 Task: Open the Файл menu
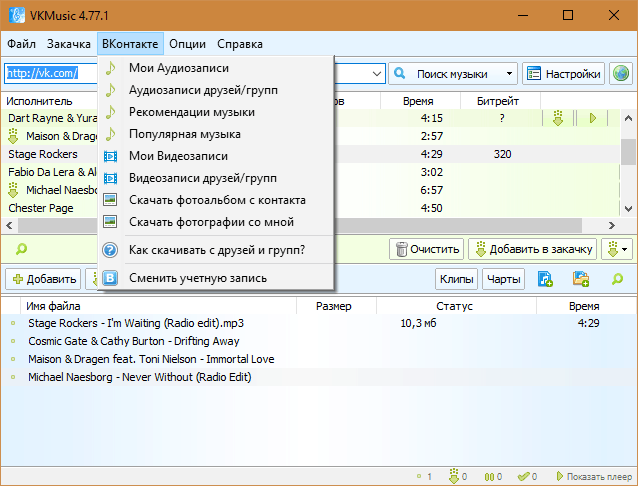pos(22,44)
